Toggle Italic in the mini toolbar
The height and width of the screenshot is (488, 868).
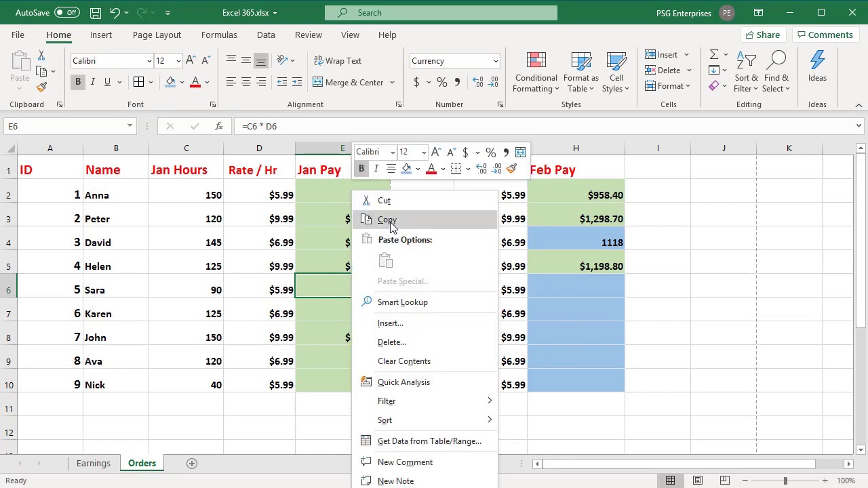376,169
